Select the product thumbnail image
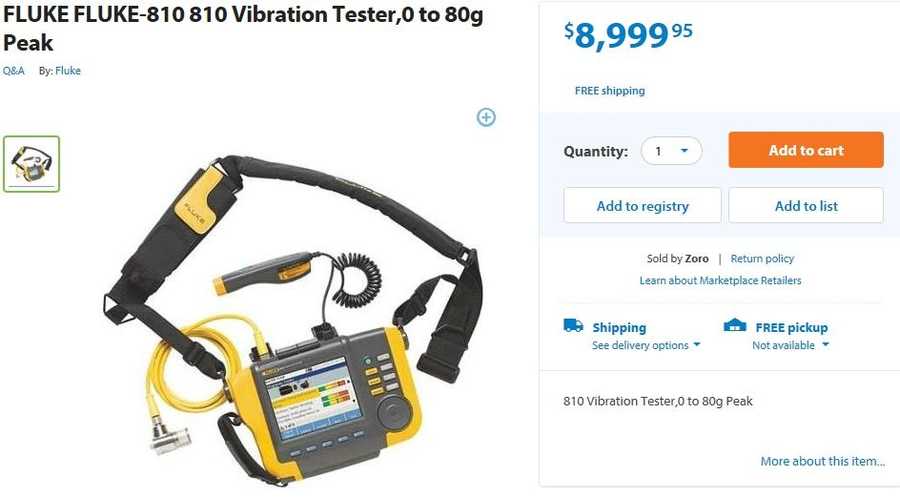The width and height of the screenshot is (900, 497). tap(32, 164)
